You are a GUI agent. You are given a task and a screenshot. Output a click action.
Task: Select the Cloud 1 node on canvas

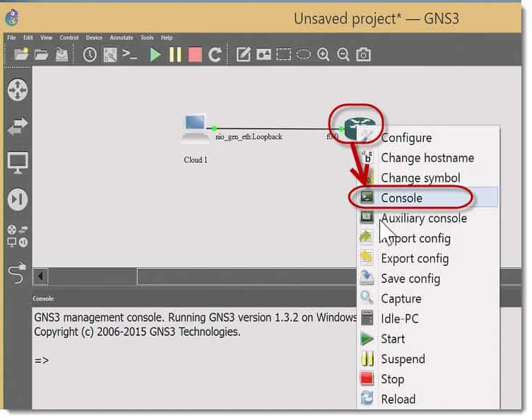(x=195, y=129)
